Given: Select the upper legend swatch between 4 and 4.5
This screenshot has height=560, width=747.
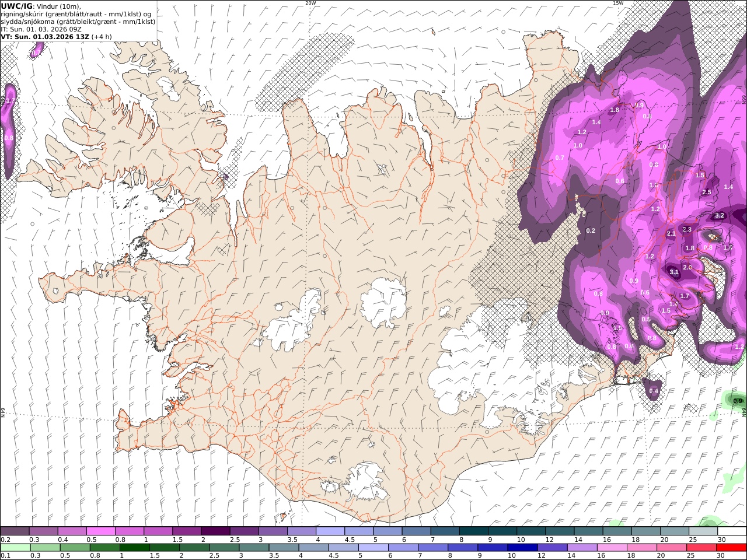Looking at the screenshot, I should [x=329, y=531].
